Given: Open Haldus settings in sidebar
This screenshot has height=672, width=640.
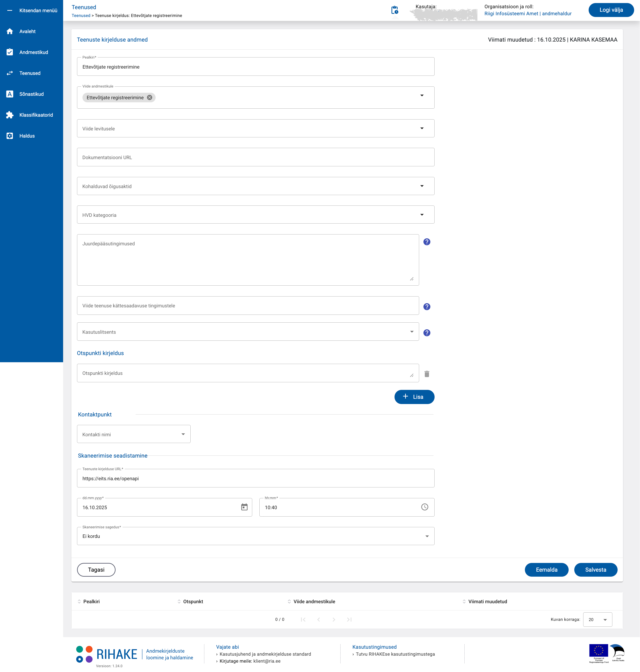Looking at the screenshot, I should [x=27, y=136].
